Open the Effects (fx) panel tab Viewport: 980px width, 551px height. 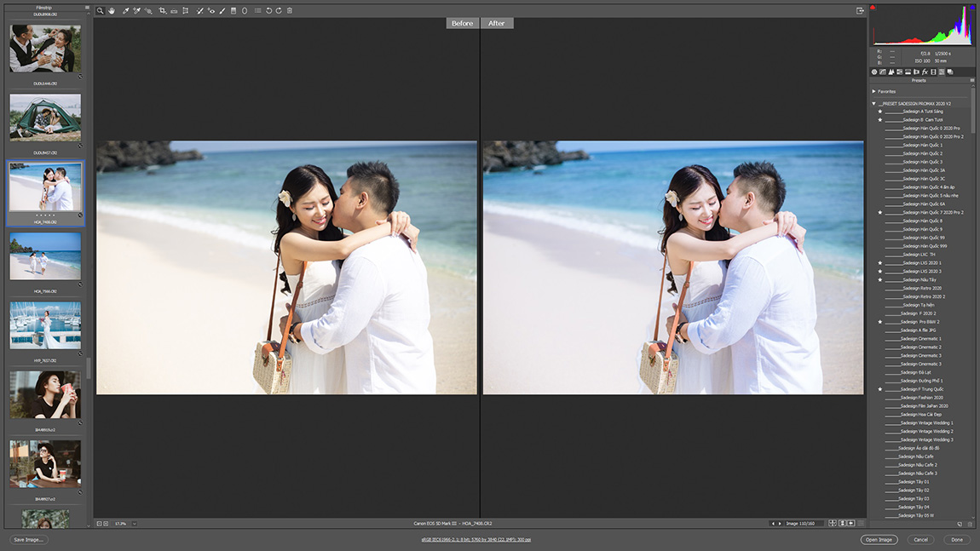click(925, 72)
